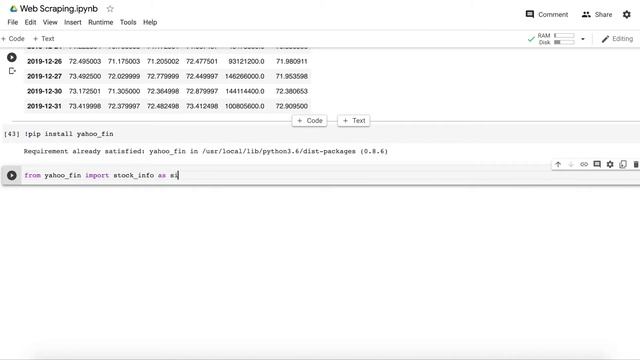Click the 2019-12-31 row label
The height and width of the screenshot is (360, 640).
coord(44,106)
